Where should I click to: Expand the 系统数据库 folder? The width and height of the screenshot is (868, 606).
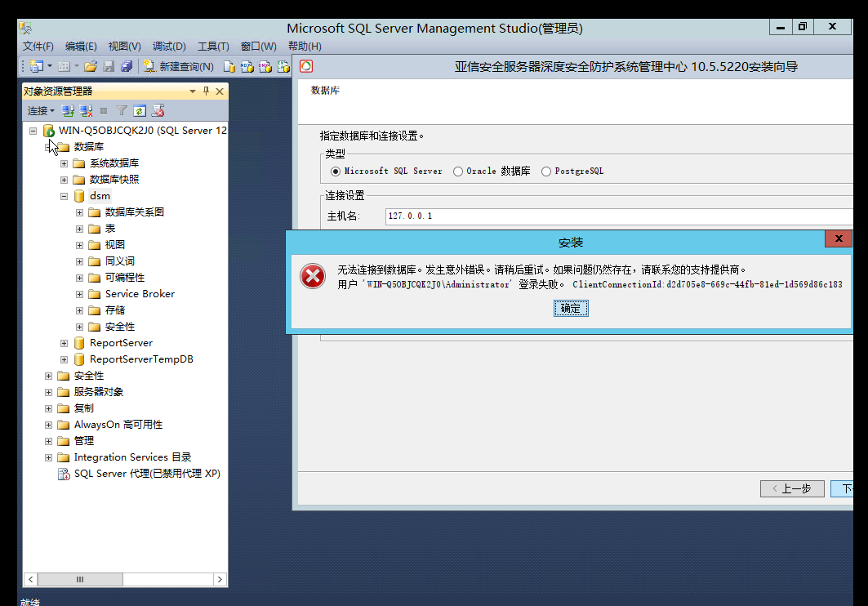click(65, 164)
